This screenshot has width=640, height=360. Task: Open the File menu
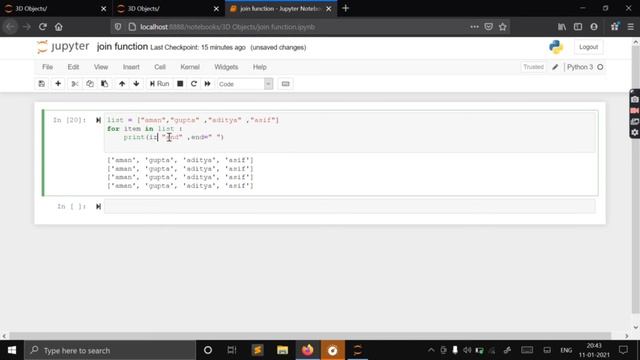click(47, 67)
